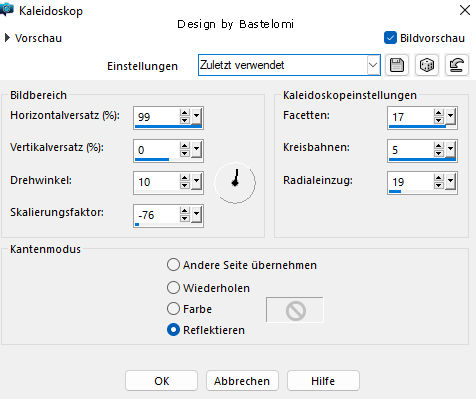Click the Drehwinkel angle dial control
The image size is (476, 399).
(x=235, y=182)
